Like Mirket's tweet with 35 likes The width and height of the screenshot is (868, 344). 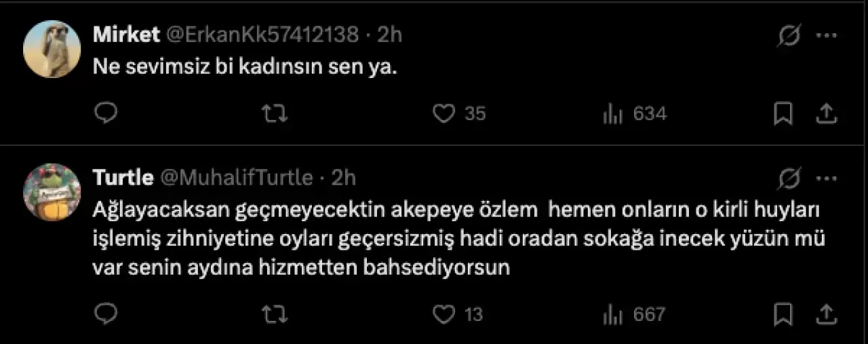click(443, 113)
